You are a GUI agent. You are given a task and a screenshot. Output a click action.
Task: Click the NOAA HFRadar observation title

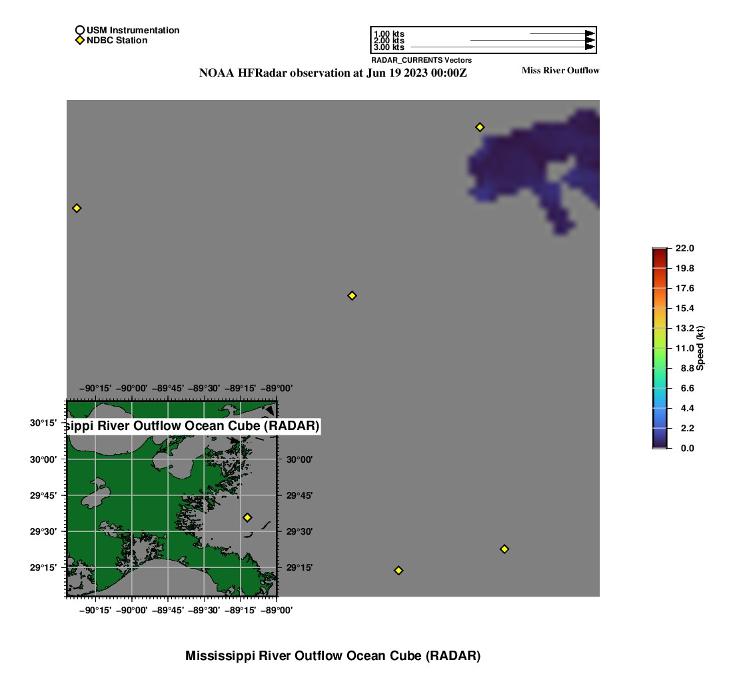pyautogui.click(x=333, y=73)
